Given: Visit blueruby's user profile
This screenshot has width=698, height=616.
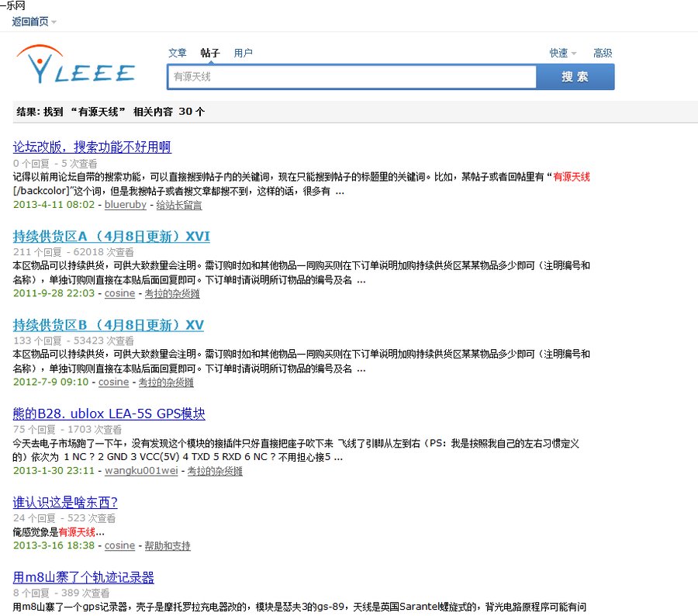Looking at the screenshot, I should tap(125, 205).
